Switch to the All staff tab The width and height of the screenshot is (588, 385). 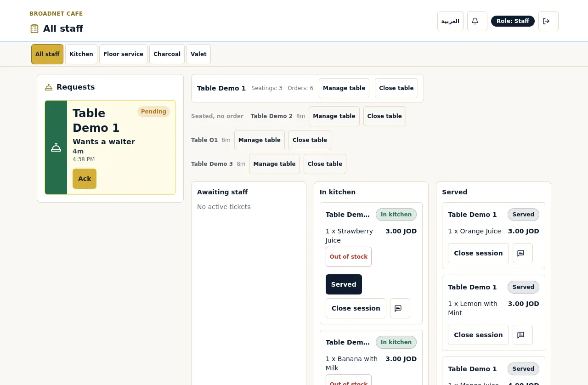coord(47,54)
